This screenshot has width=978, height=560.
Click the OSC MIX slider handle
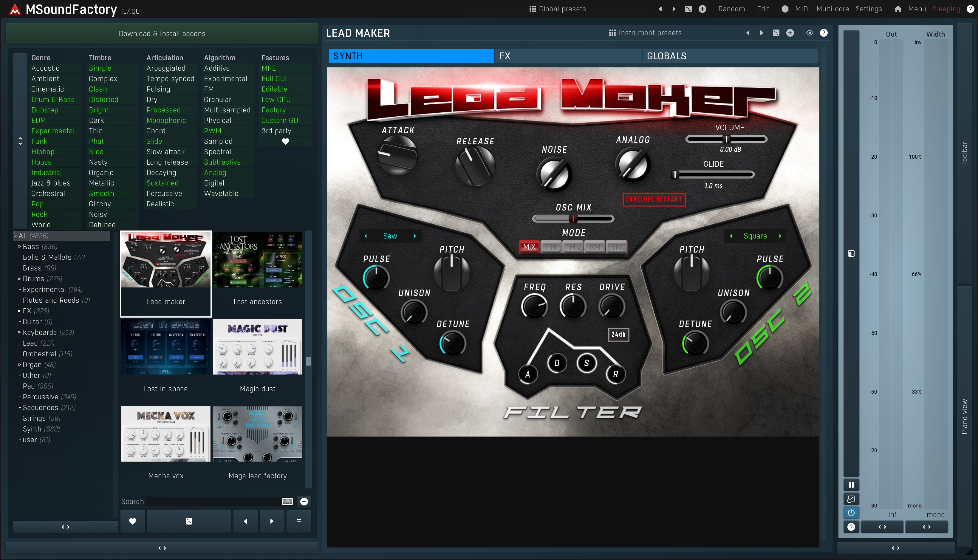point(573,219)
